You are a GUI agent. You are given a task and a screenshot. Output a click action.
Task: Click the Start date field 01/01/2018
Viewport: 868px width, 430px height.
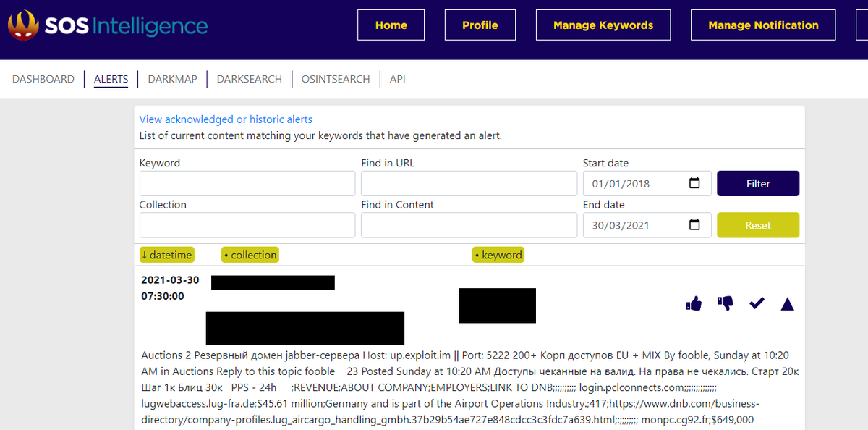point(647,183)
